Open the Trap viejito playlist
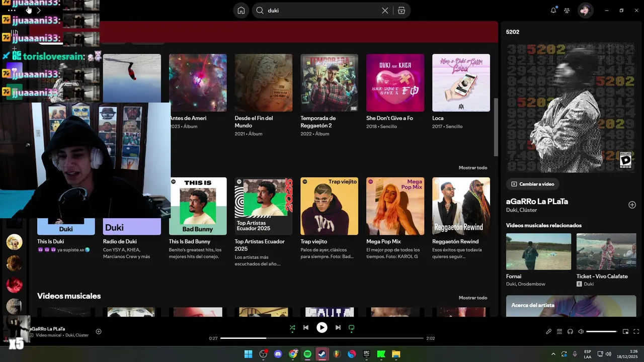The width and height of the screenshot is (644, 362). tap(330, 218)
